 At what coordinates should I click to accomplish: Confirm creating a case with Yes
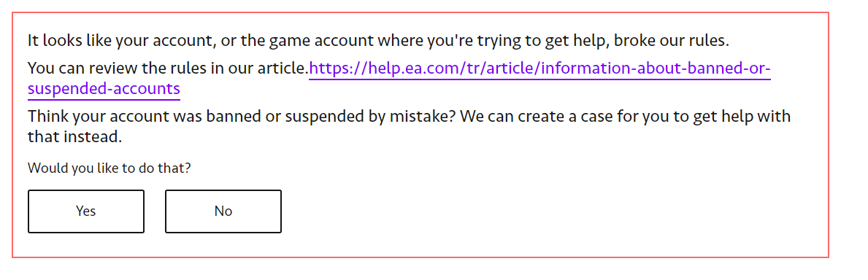coord(86,211)
